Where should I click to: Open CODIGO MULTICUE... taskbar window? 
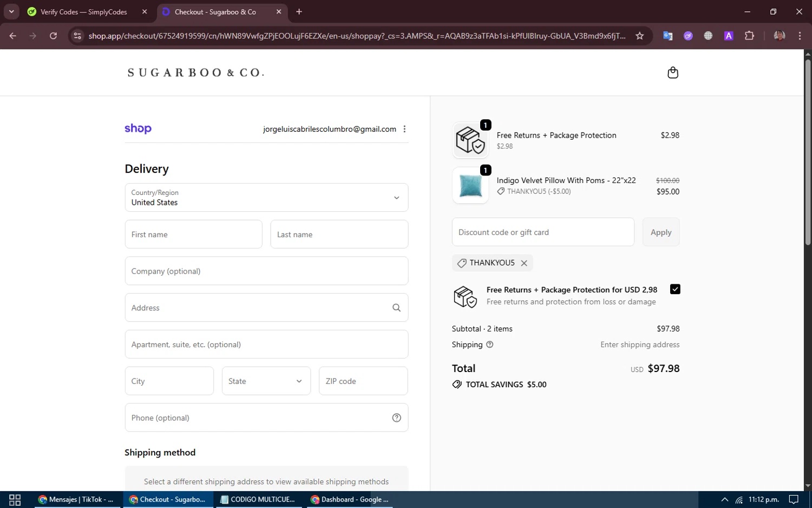coord(258,499)
